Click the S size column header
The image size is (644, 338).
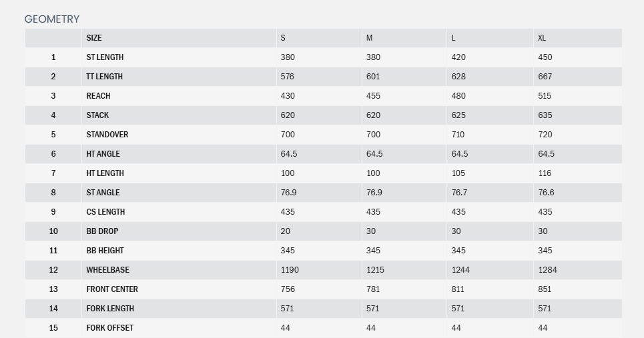pyautogui.click(x=283, y=38)
